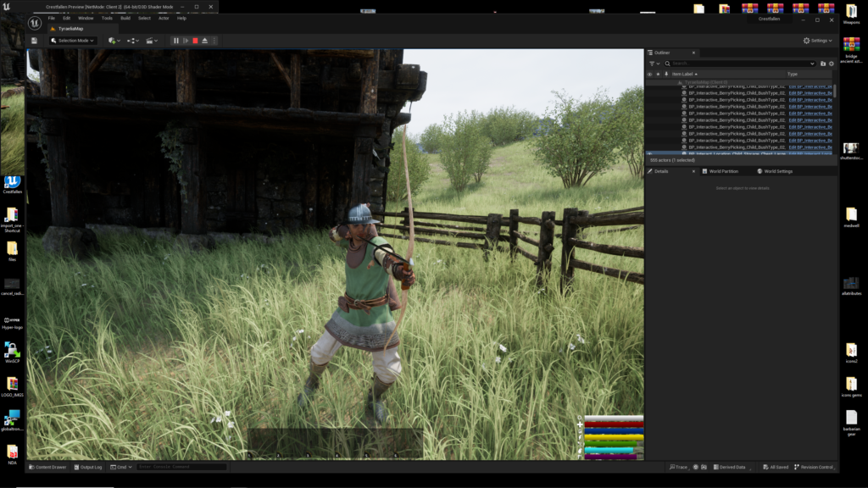Open the File menu
868x488 pixels.
point(52,19)
